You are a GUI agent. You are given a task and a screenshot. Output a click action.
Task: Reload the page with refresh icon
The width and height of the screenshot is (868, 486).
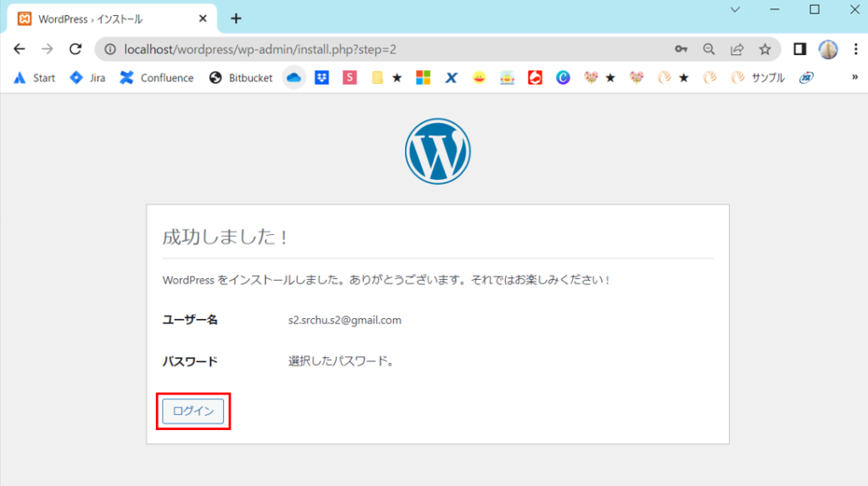(75, 49)
